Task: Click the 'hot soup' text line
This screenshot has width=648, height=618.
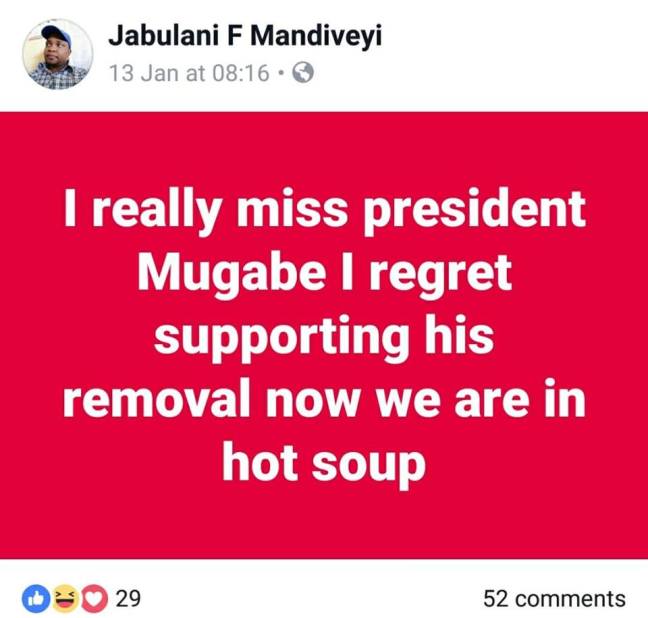Action: click(x=324, y=464)
